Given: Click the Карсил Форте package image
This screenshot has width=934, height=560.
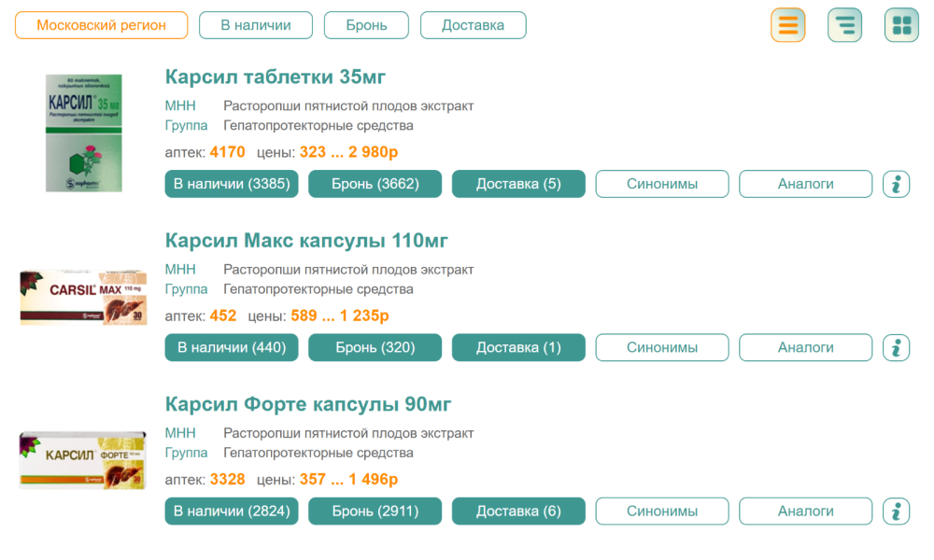Looking at the screenshot, I should (x=84, y=460).
